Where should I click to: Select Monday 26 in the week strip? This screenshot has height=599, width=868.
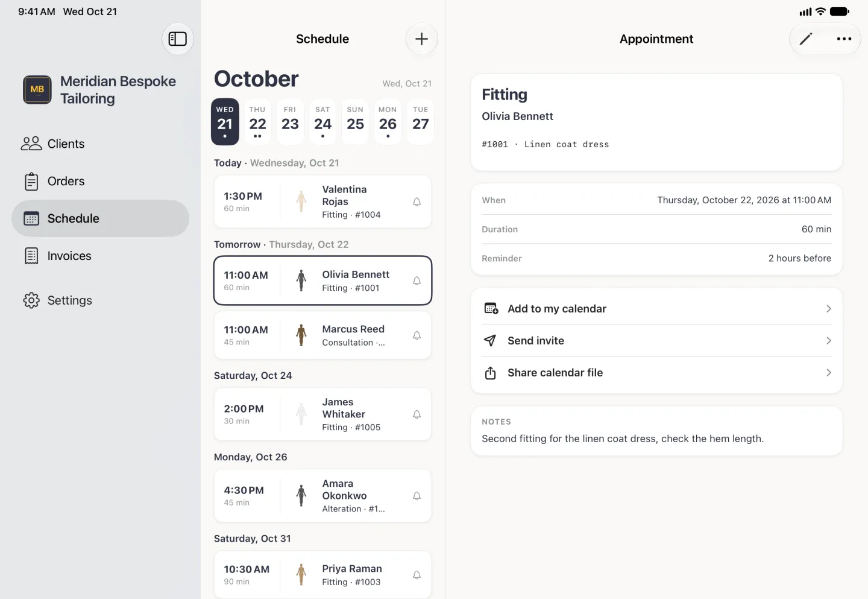[388, 122]
